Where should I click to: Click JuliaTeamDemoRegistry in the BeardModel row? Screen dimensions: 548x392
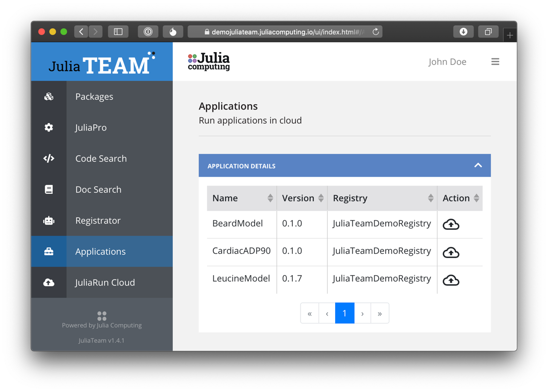[x=381, y=224]
